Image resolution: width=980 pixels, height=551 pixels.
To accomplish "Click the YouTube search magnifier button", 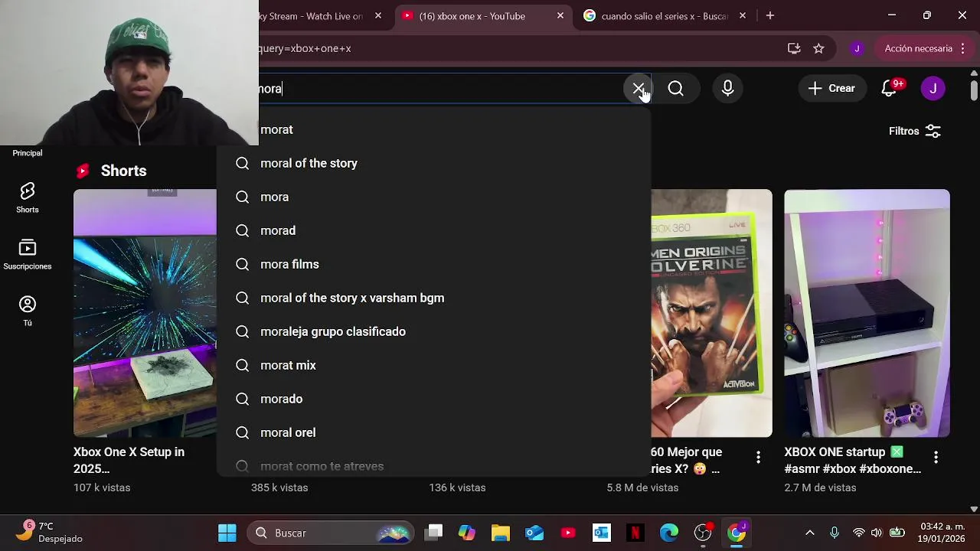I will pyautogui.click(x=675, y=89).
